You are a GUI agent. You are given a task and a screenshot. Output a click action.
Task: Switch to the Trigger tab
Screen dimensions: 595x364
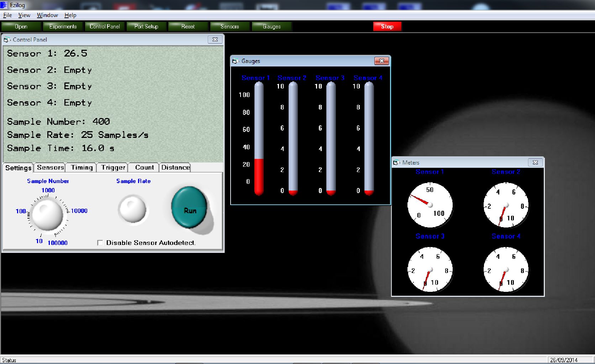(113, 167)
